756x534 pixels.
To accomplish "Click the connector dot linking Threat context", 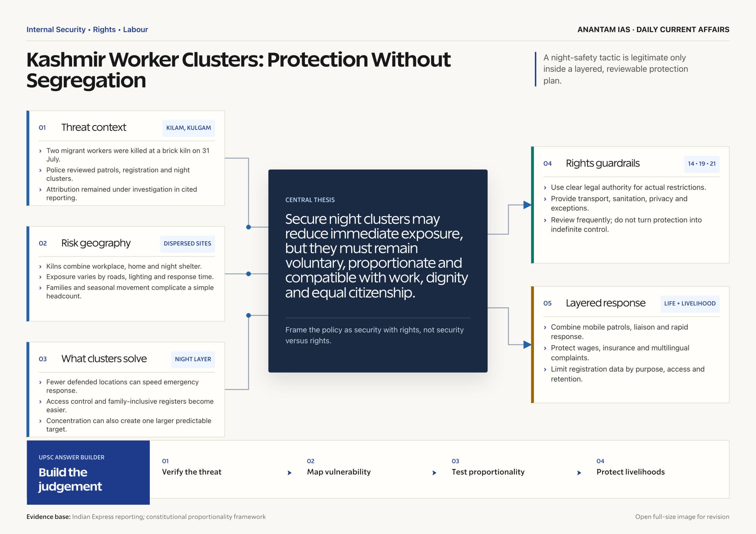I will click(249, 227).
